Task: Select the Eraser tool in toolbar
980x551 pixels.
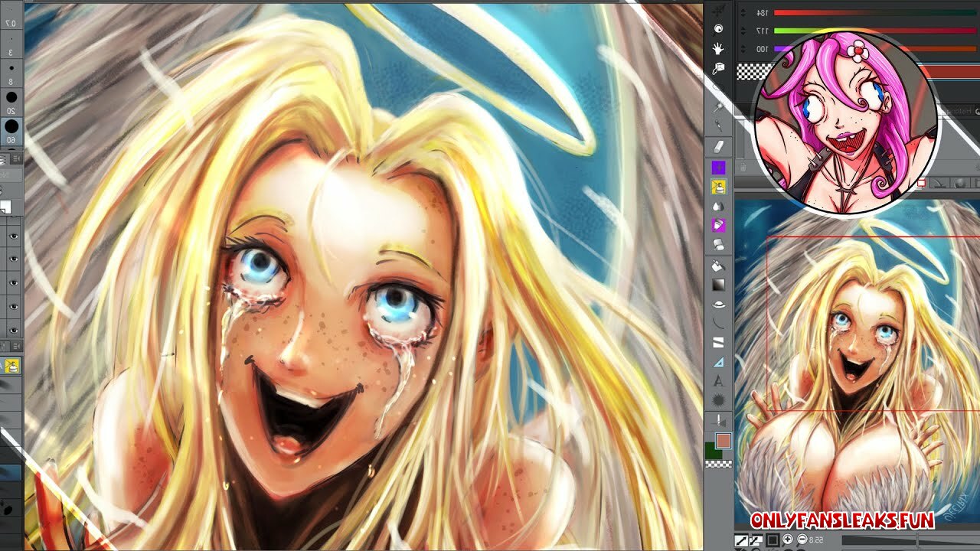Action: 718,147
